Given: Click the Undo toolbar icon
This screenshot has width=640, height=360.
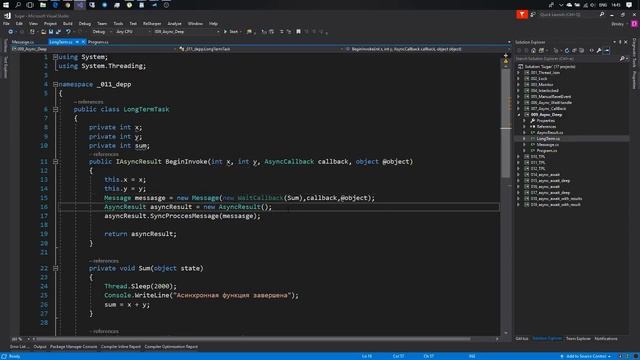Looking at the screenshot, I should pyautogui.click(x=68, y=31).
